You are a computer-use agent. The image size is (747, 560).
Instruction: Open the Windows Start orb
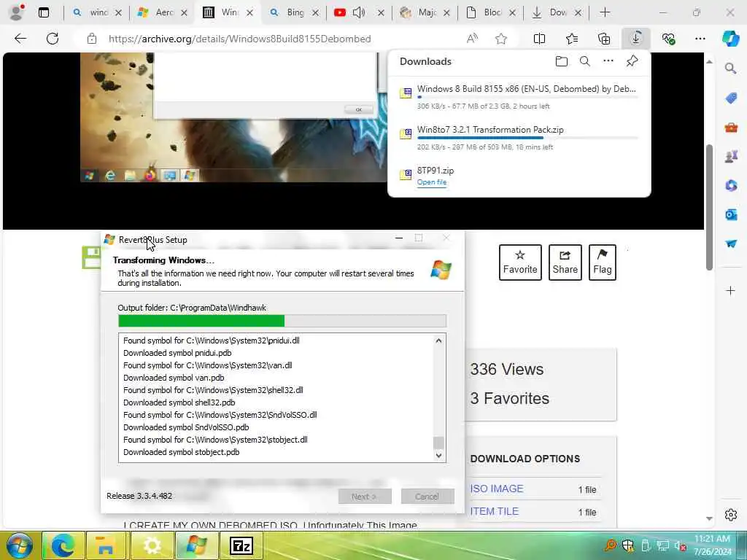[x=20, y=545]
